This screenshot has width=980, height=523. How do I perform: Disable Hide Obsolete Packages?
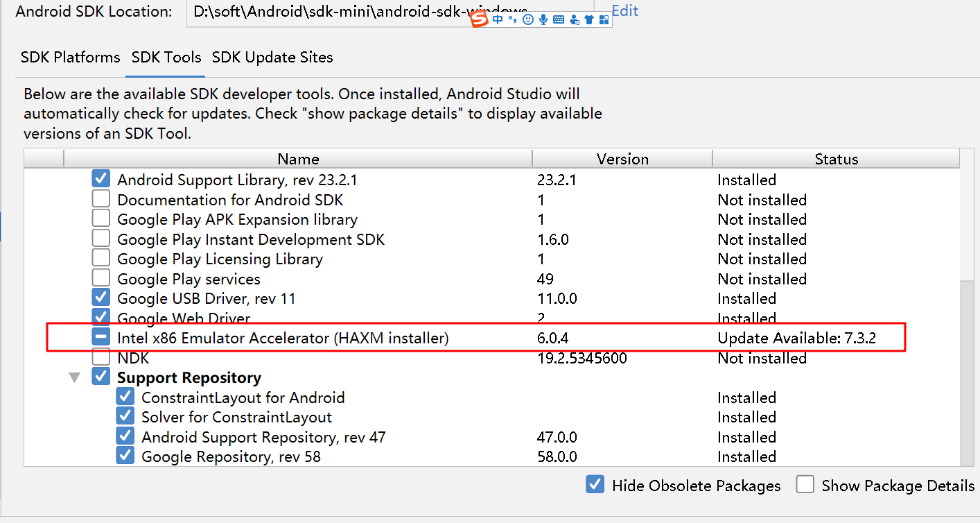coord(595,484)
